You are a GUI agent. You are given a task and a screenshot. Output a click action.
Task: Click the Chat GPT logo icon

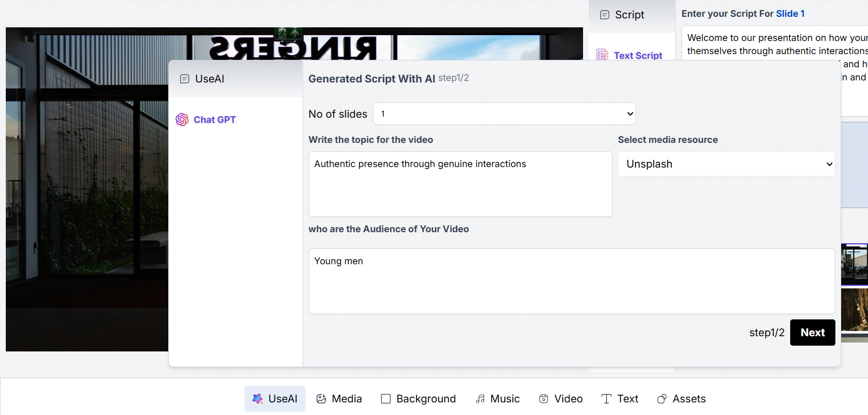click(182, 120)
